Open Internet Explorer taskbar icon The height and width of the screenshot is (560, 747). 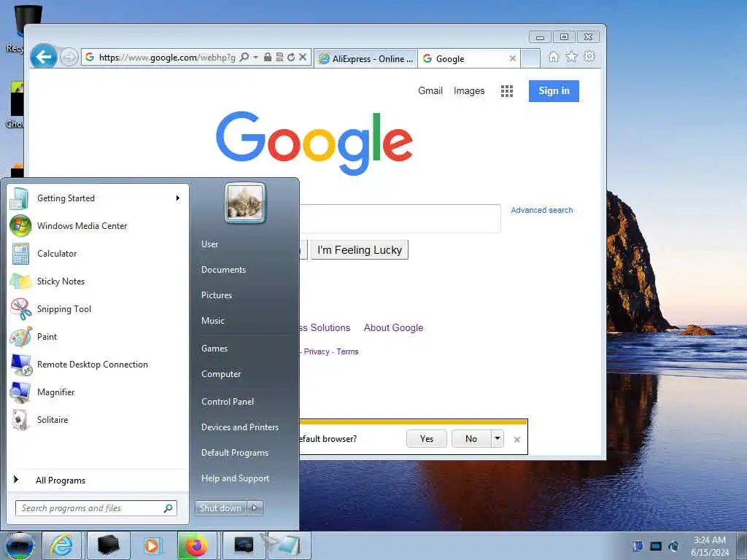point(61,545)
